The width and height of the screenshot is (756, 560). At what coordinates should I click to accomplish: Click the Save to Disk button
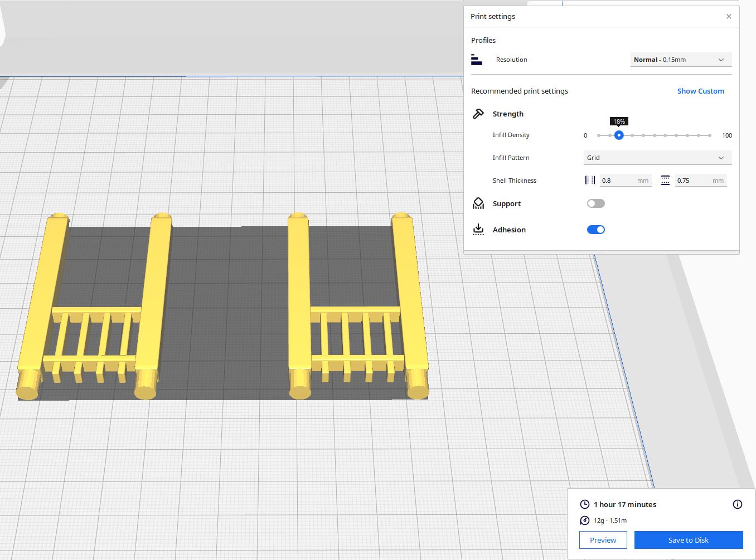pyautogui.click(x=688, y=540)
